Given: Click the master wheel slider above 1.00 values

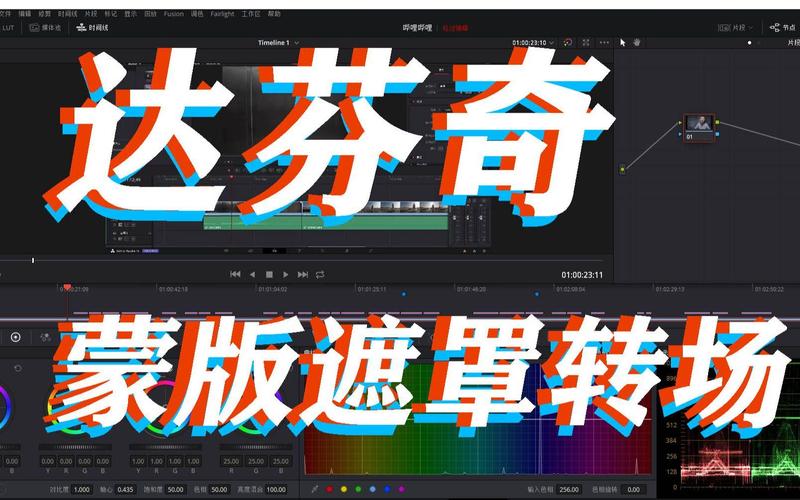Looking at the screenshot, I should pos(165,447).
